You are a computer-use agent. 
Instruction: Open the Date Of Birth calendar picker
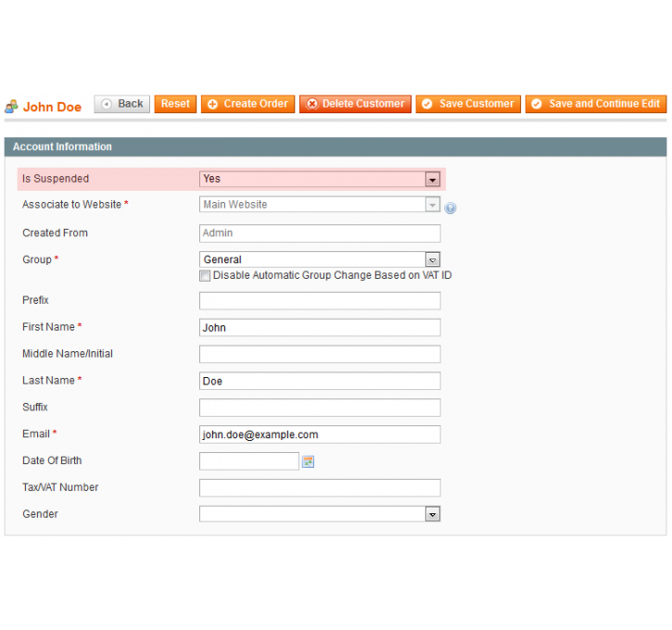click(308, 461)
